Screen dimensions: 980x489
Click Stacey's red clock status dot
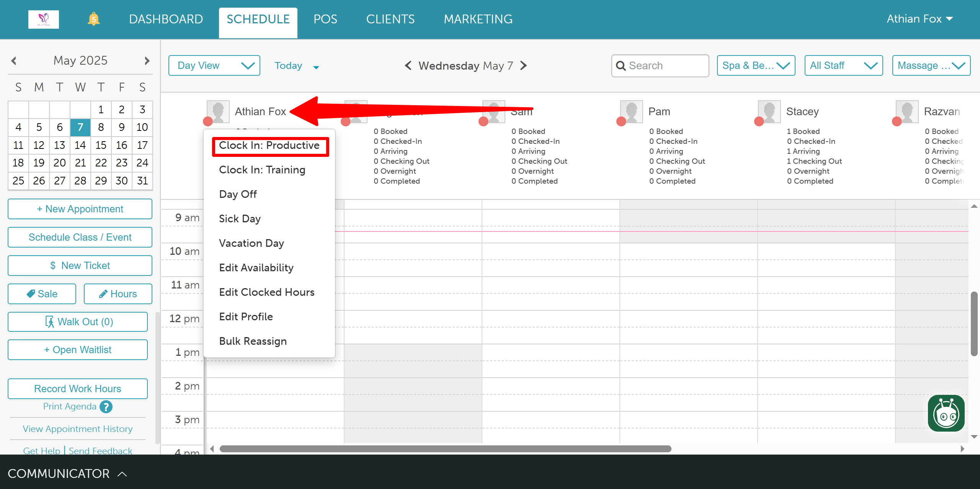[x=759, y=122]
